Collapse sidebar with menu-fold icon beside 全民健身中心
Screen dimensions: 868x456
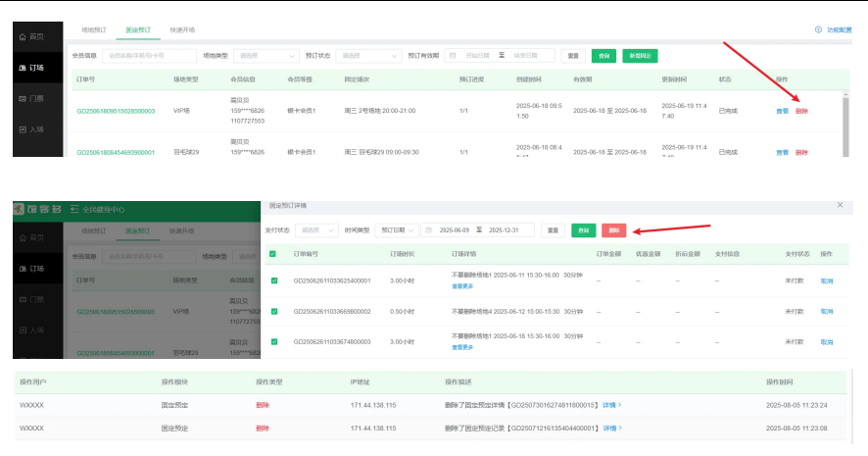[74, 210]
